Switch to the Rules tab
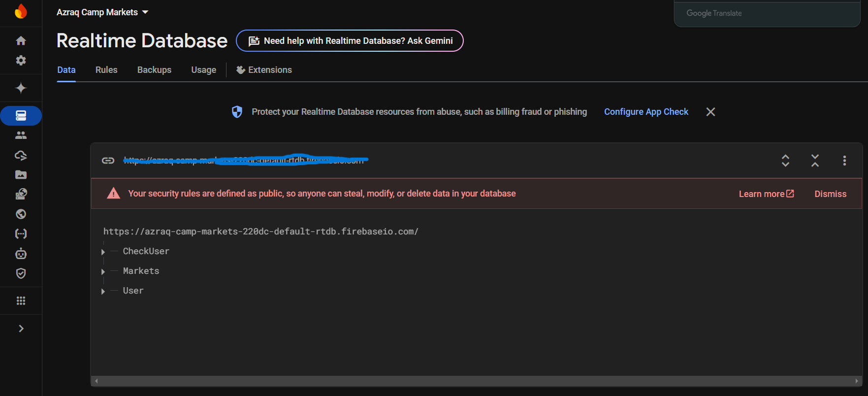868x396 pixels. (x=106, y=70)
